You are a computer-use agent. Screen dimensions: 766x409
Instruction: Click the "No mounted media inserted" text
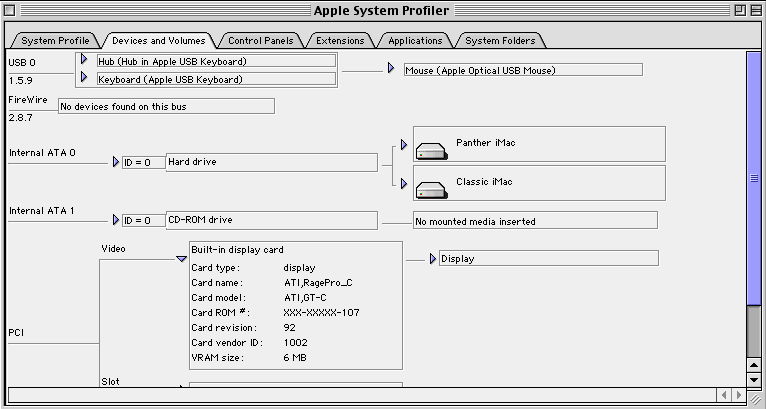475,221
